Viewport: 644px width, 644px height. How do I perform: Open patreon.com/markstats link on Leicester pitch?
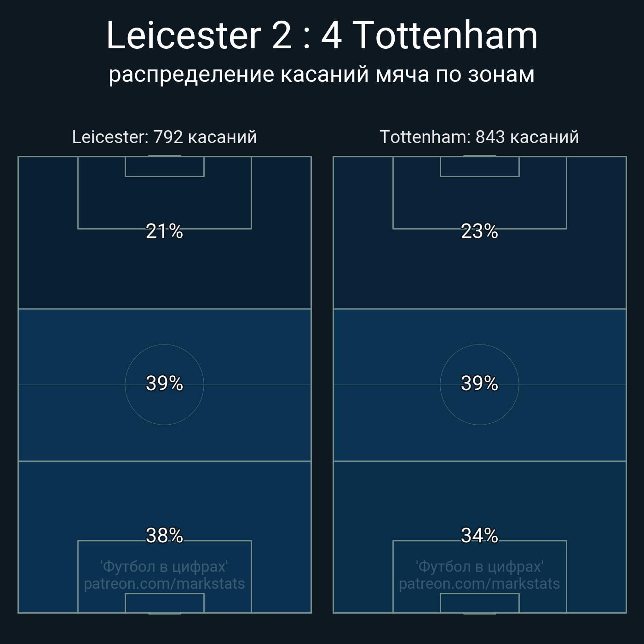(x=165, y=584)
